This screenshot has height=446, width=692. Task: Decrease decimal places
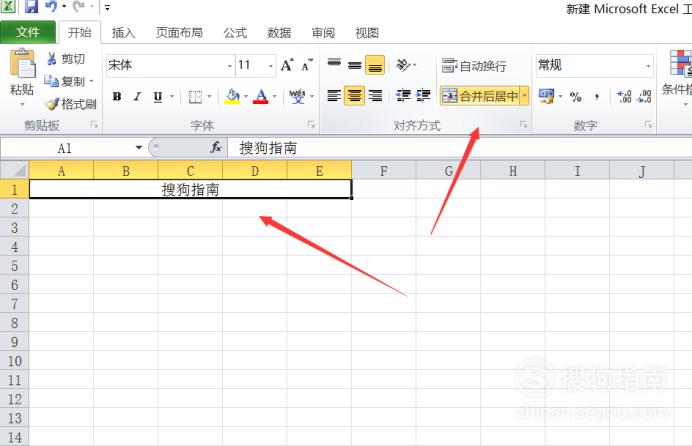pyautogui.click(x=644, y=96)
